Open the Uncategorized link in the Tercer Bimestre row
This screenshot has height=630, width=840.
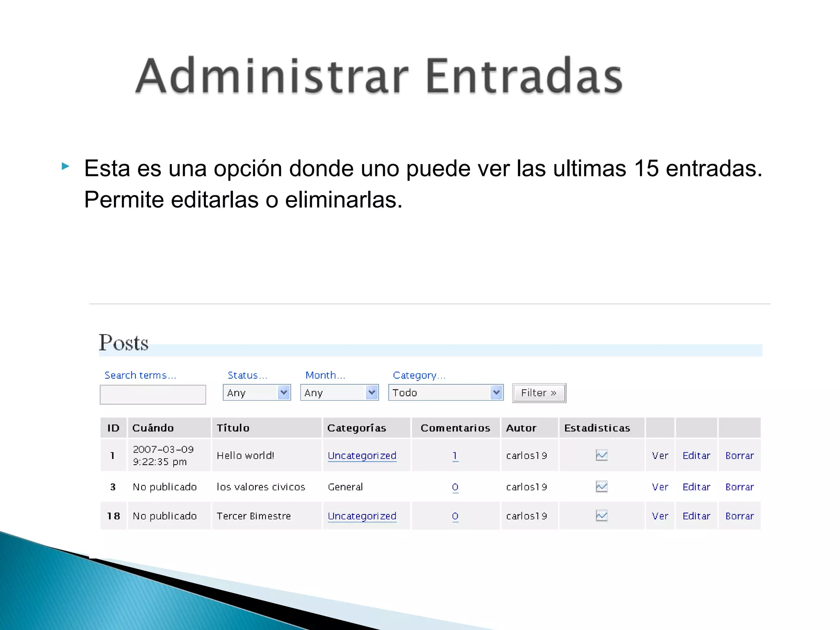coord(362,516)
